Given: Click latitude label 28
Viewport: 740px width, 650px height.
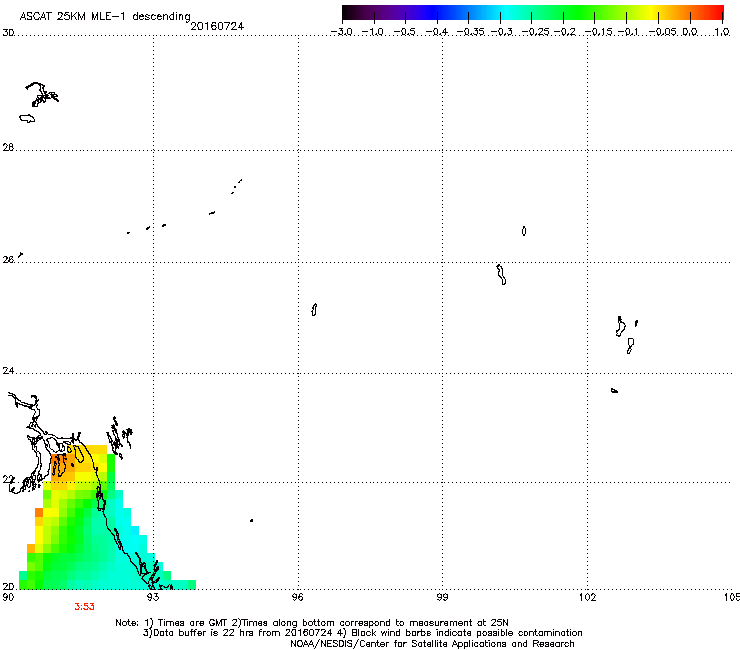Looking at the screenshot, I should (8, 148).
